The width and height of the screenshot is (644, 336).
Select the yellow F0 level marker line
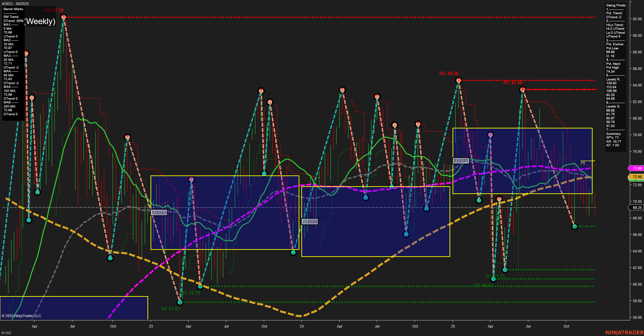pyautogui.click(x=583, y=163)
